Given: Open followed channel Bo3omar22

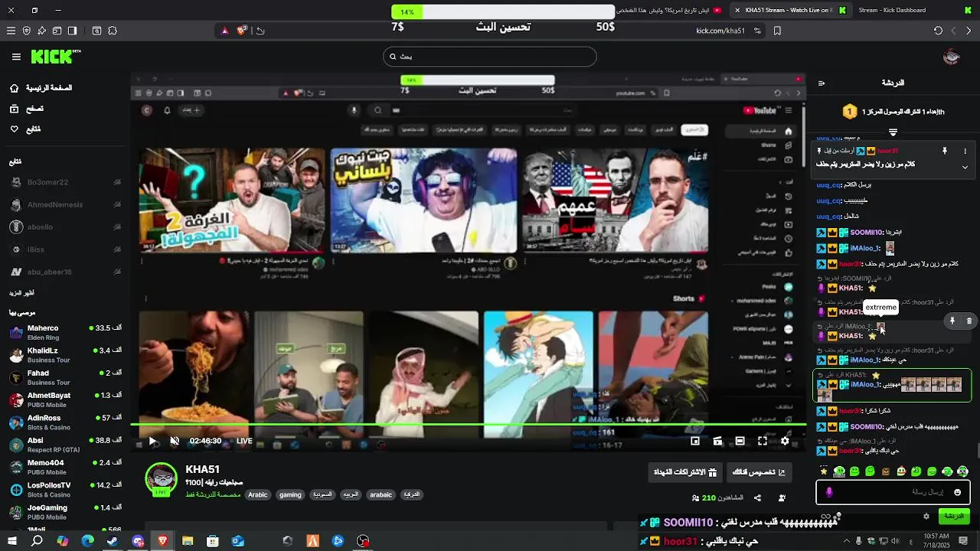Looking at the screenshot, I should coord(65,182).
